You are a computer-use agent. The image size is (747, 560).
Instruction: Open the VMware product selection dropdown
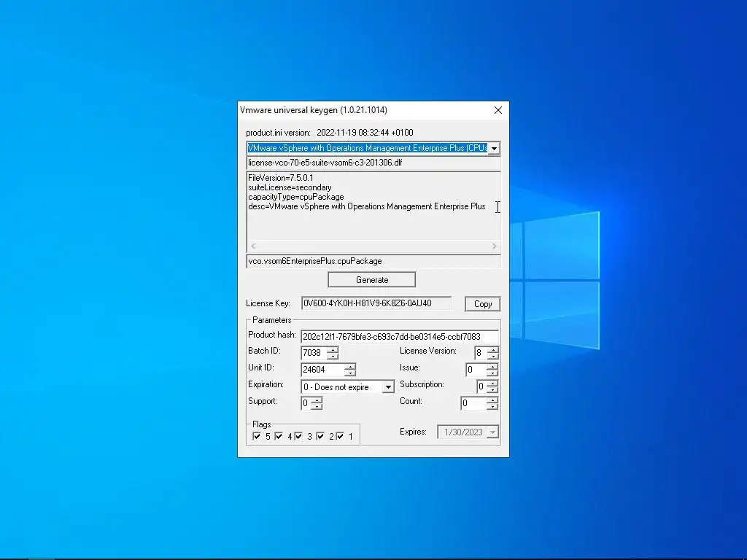tap(494, 149)
